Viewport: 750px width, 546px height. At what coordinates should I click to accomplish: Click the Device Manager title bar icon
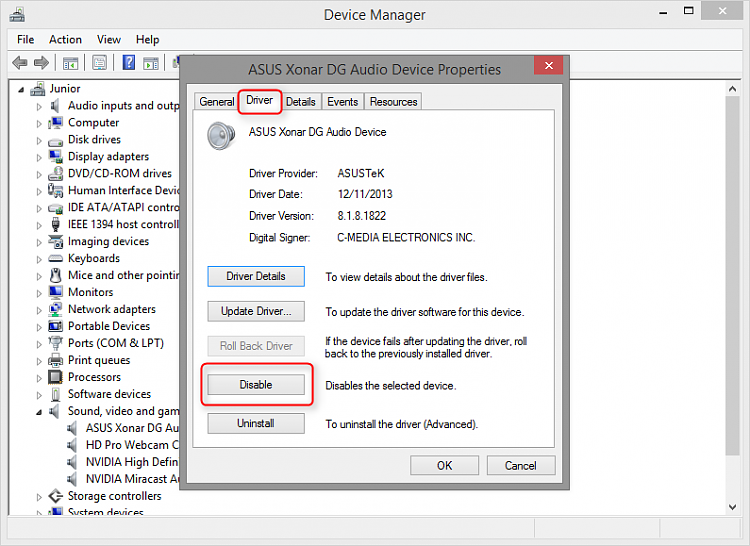pos(17,14)
